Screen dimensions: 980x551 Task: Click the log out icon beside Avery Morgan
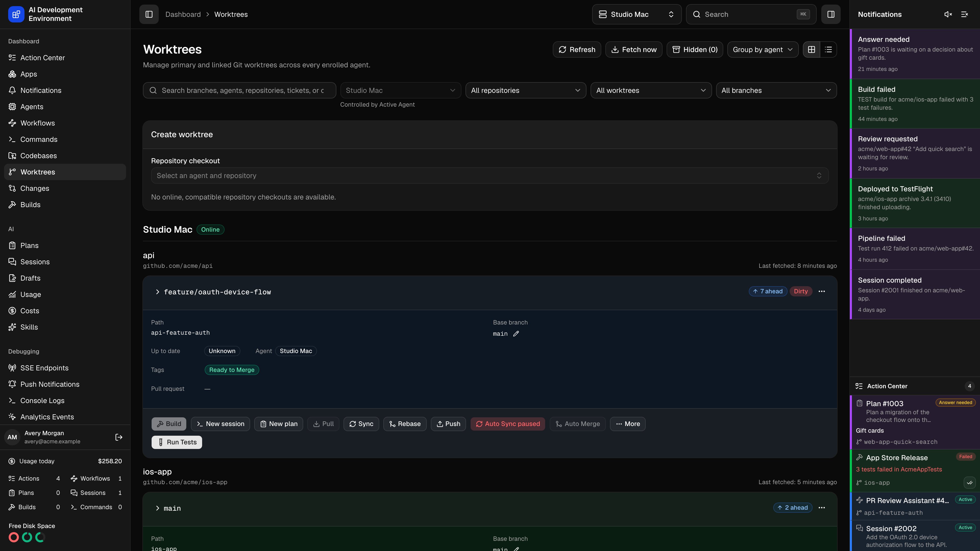(119, 437)
